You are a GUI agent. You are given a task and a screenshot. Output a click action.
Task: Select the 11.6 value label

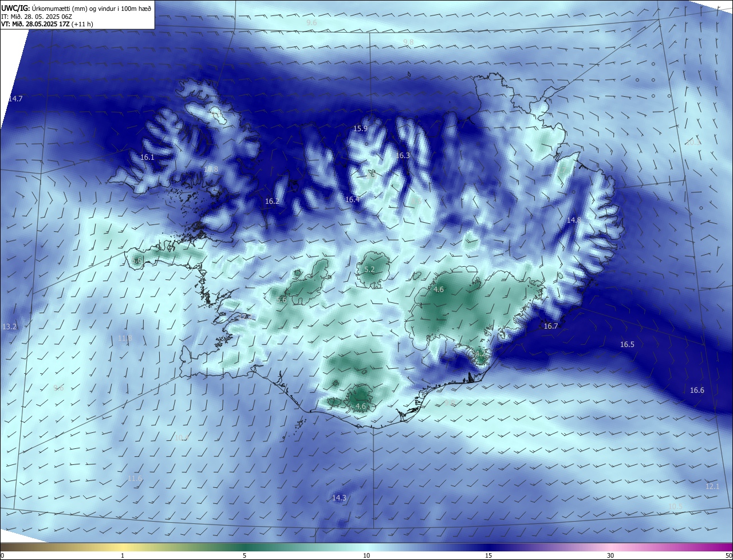(135, 479)
